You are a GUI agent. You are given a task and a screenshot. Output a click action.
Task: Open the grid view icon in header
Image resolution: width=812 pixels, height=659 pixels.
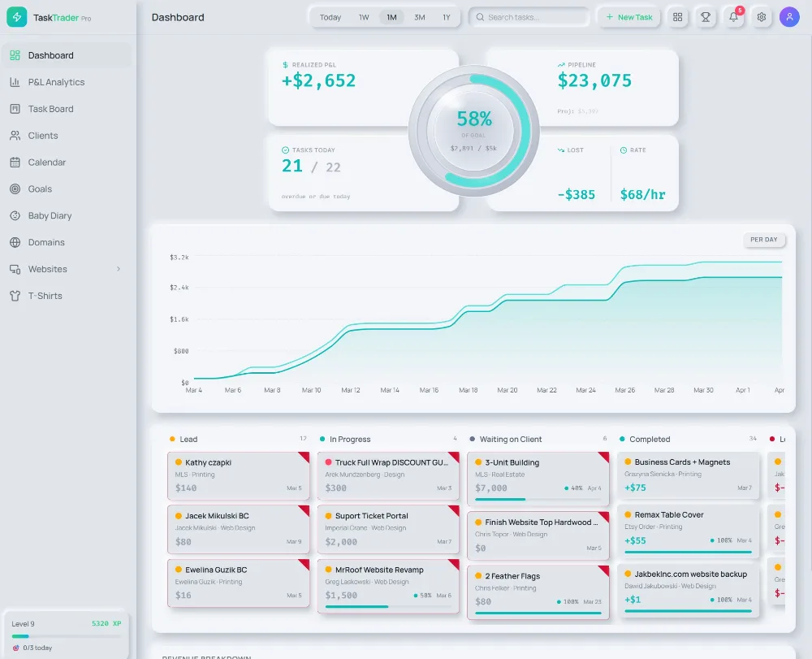[x=677, y=17]
